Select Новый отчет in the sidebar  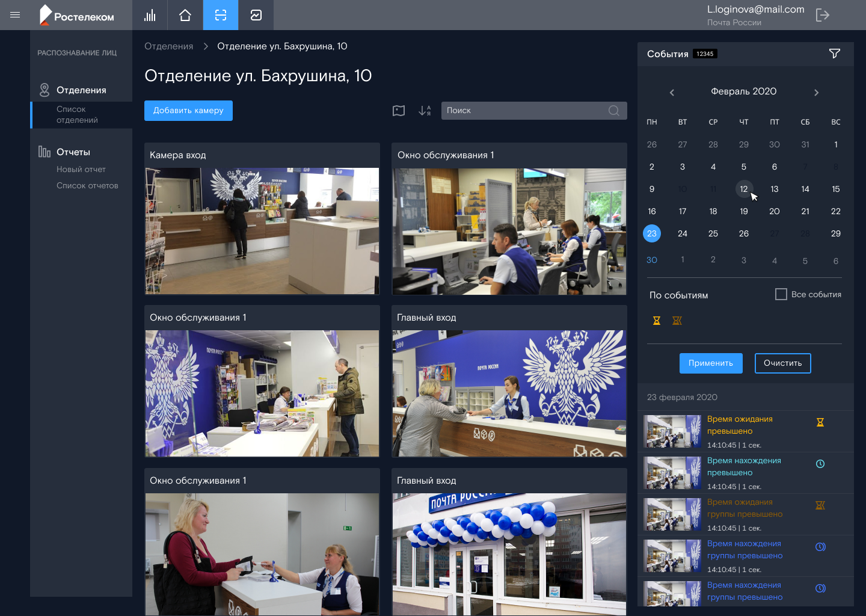point(81,170)
